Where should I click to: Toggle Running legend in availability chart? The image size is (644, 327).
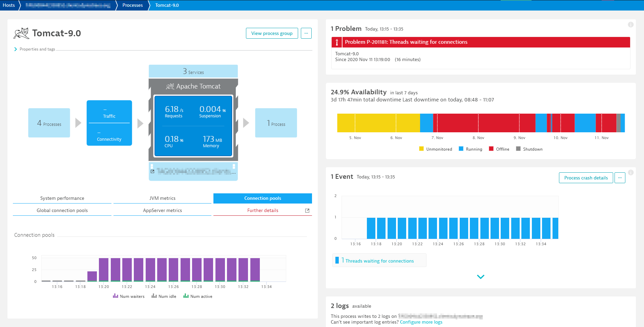point(471,149)
